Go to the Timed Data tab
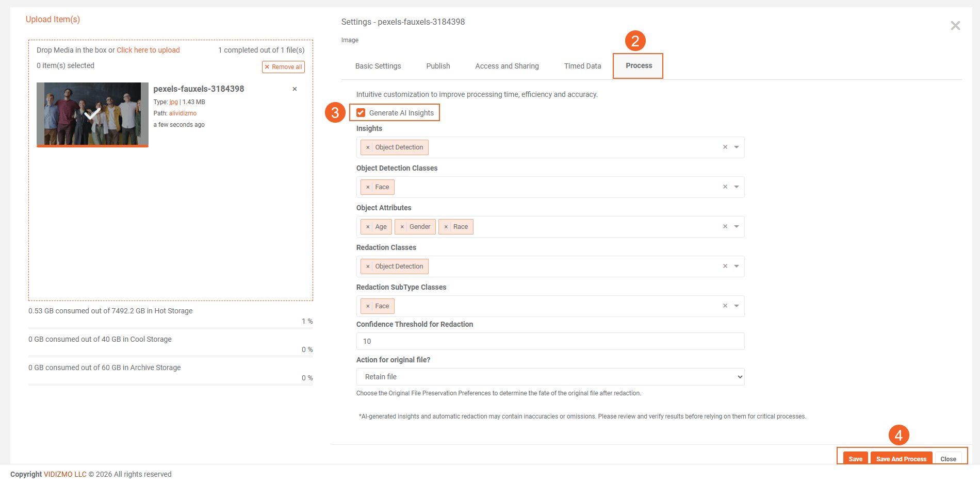Viewport: 980px width, 485px height. [582, 66]
